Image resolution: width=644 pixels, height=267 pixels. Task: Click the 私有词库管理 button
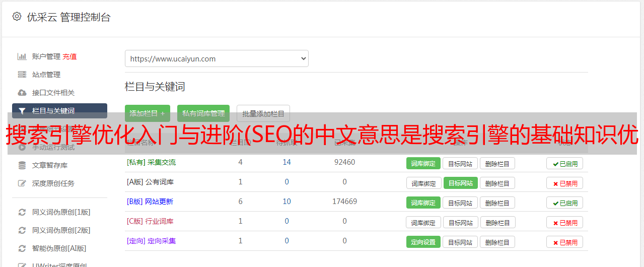pos(203,113)
